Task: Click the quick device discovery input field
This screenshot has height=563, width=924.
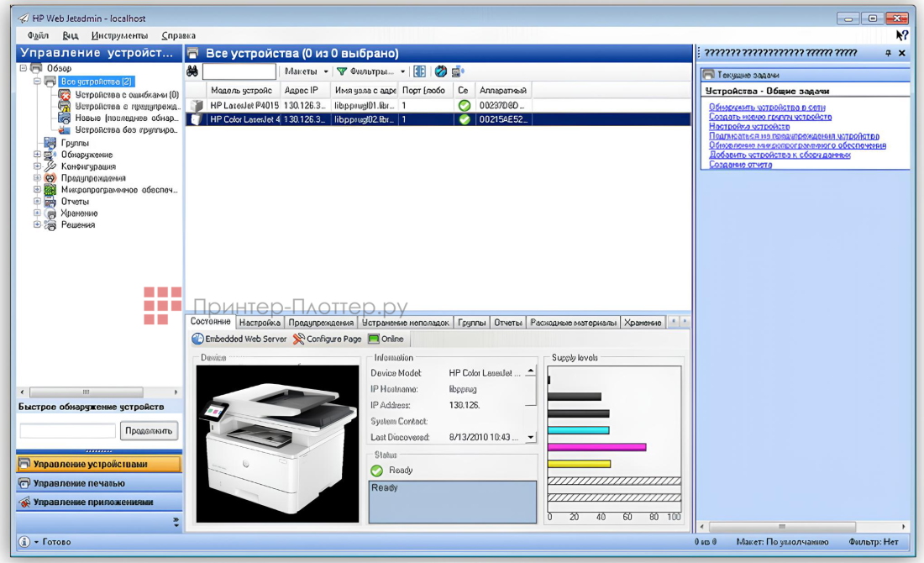Action: click(x=67, y=429)
